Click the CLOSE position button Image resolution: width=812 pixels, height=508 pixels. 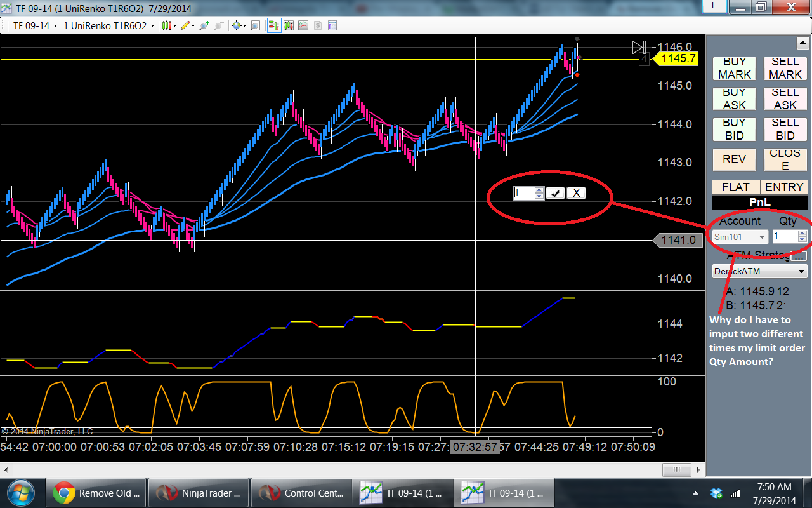pyautogui.click(x=785, y=160)
